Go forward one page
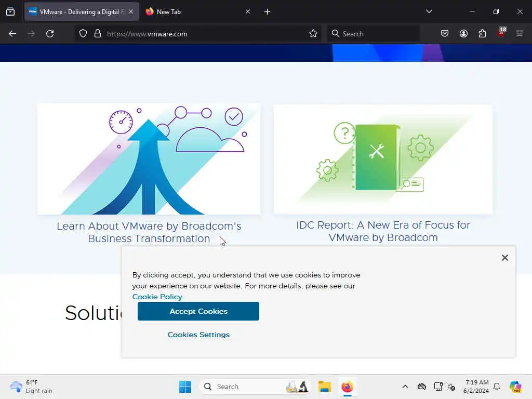532x399 pixels. (31, 34)
